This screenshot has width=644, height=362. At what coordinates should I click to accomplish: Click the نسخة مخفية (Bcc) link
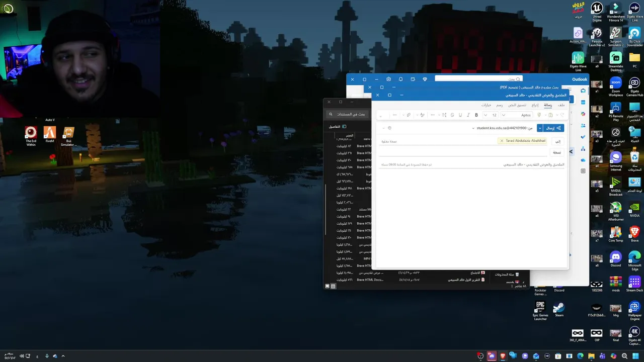[389, 141]
